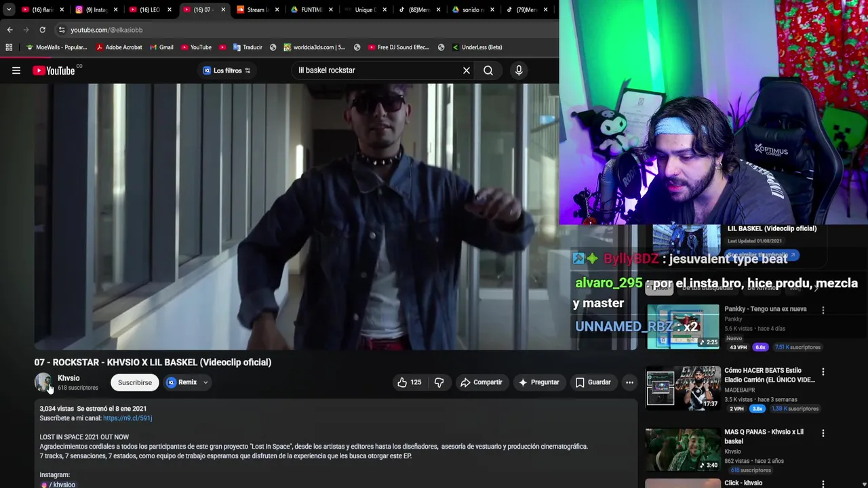
Task: Go back with browser back arrow
Action: pyautogui.click(x=9, y=30)
